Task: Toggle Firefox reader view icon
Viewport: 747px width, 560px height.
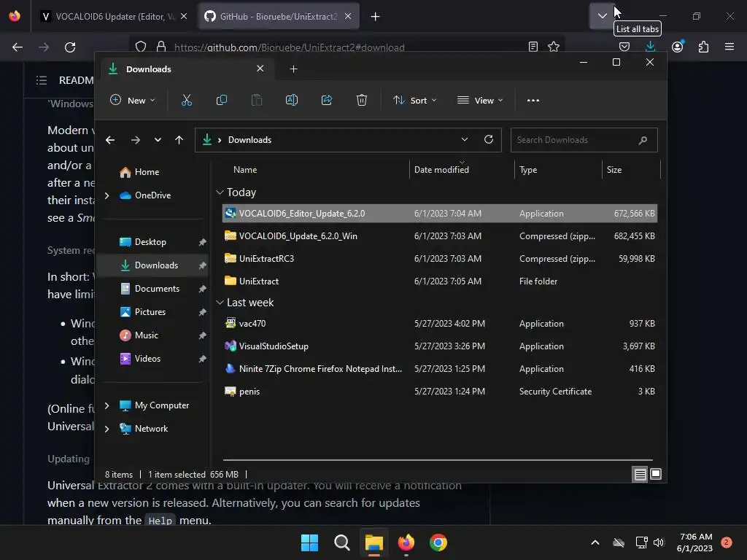Action: click(x=533, y=47)
